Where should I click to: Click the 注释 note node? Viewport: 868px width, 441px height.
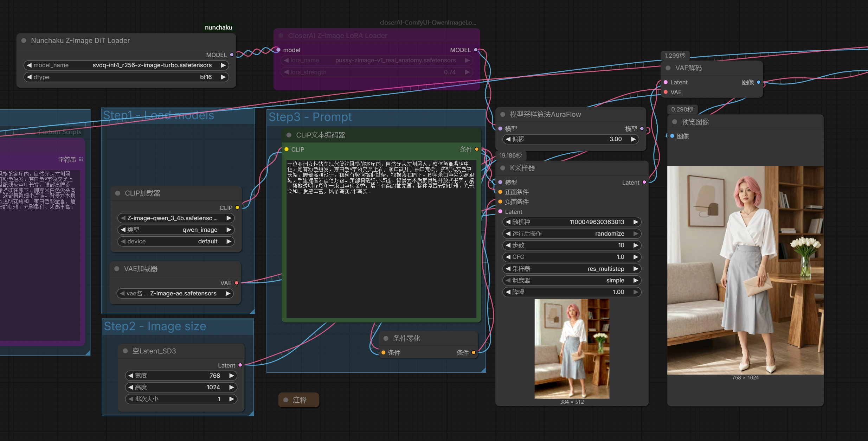coord(299,400)
